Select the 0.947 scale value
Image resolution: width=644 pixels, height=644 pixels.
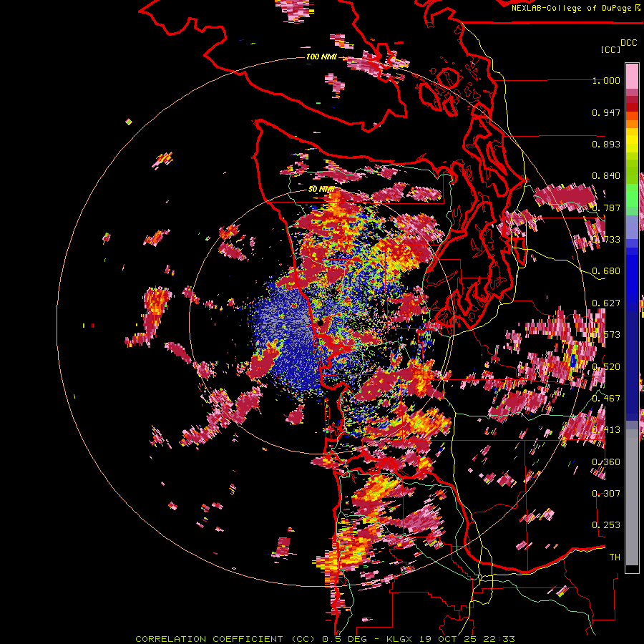point(606,112)
